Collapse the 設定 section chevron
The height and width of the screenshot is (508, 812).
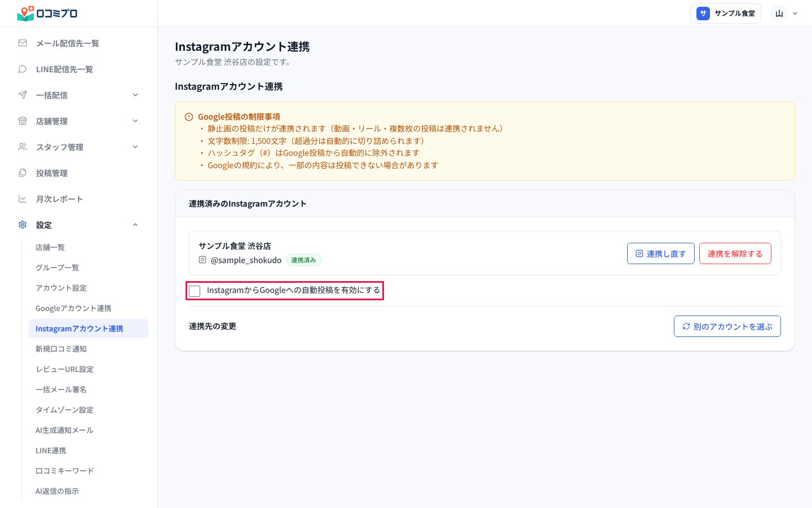coord(135,225)
